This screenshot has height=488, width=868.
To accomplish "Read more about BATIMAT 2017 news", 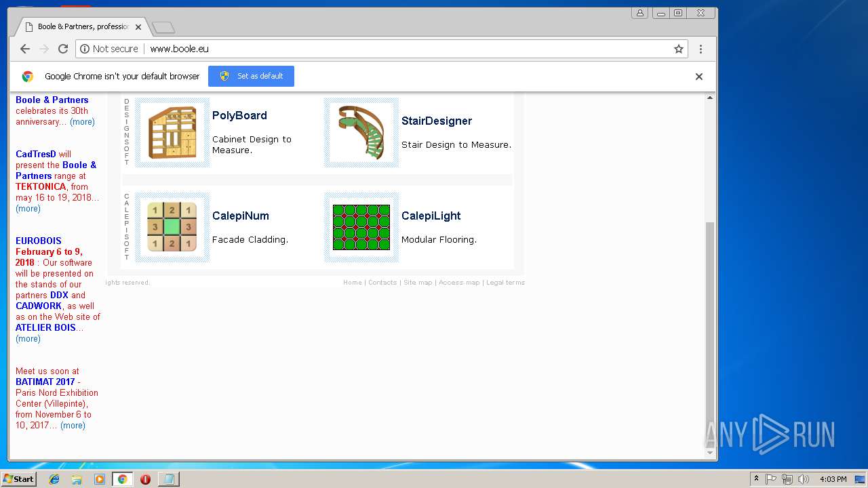I will (x=73, y=426).
